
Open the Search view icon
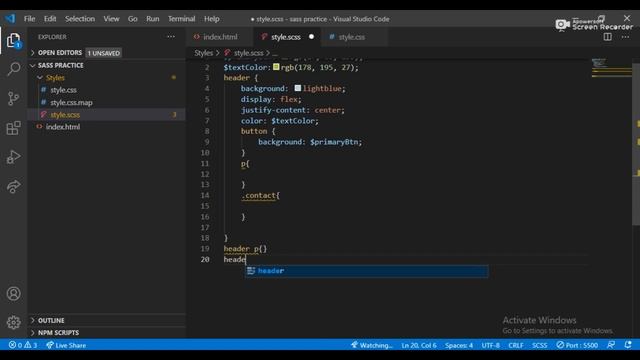pyautogui.click(x=13, y=69)
